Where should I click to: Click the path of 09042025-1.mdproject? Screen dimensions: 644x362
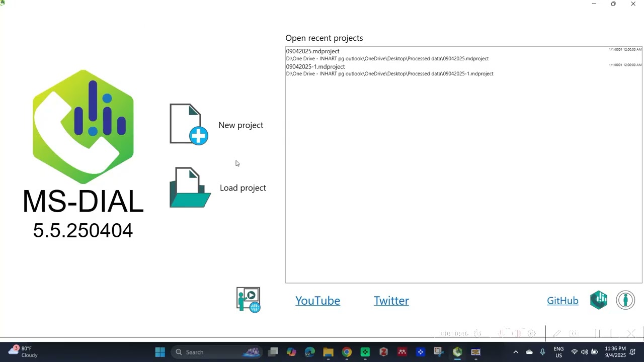tap(390, 74)
